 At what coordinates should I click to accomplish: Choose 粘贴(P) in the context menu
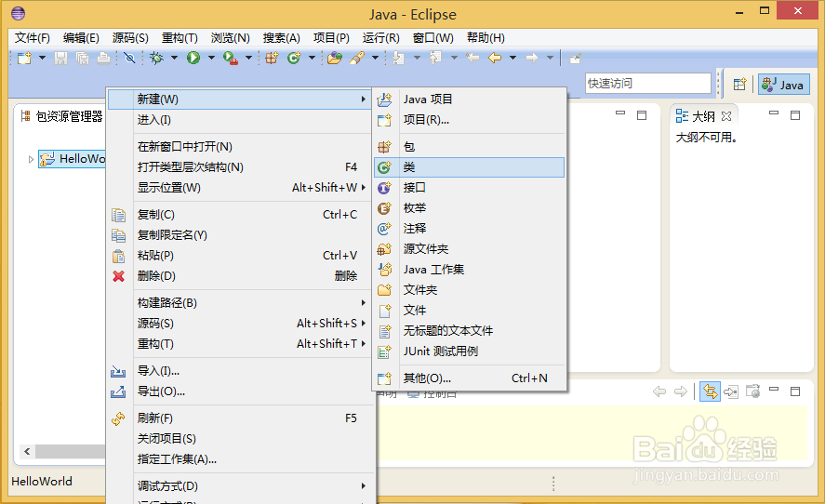239,255
